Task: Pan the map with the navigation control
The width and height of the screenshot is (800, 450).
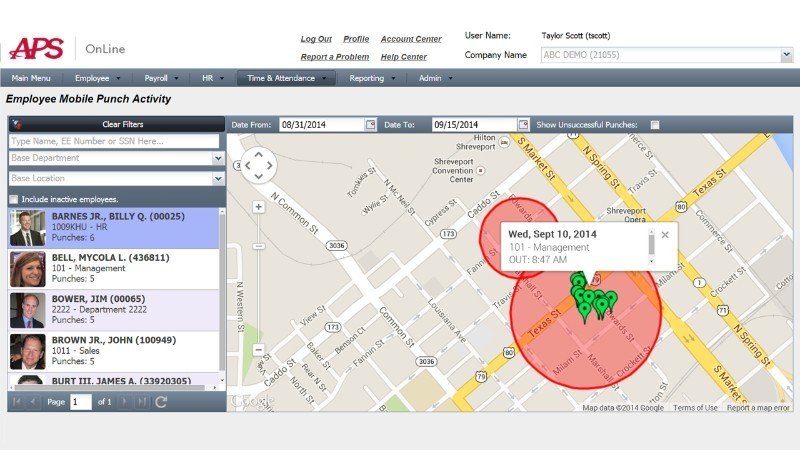Action: [258, 165]
